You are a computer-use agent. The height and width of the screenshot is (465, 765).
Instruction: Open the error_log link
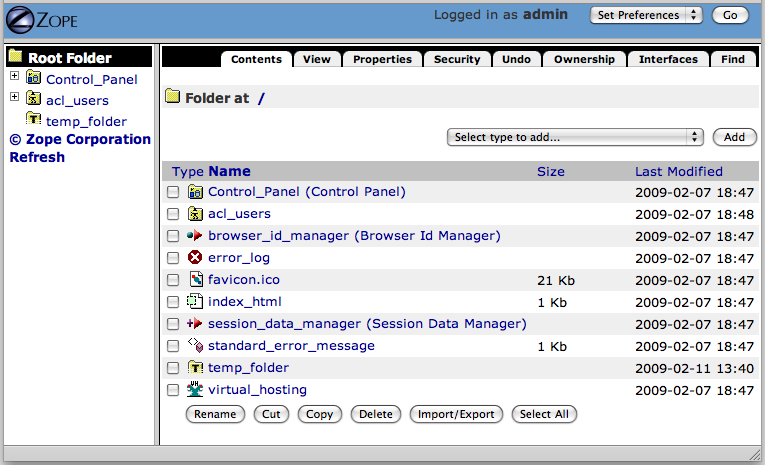click(239, 258)
